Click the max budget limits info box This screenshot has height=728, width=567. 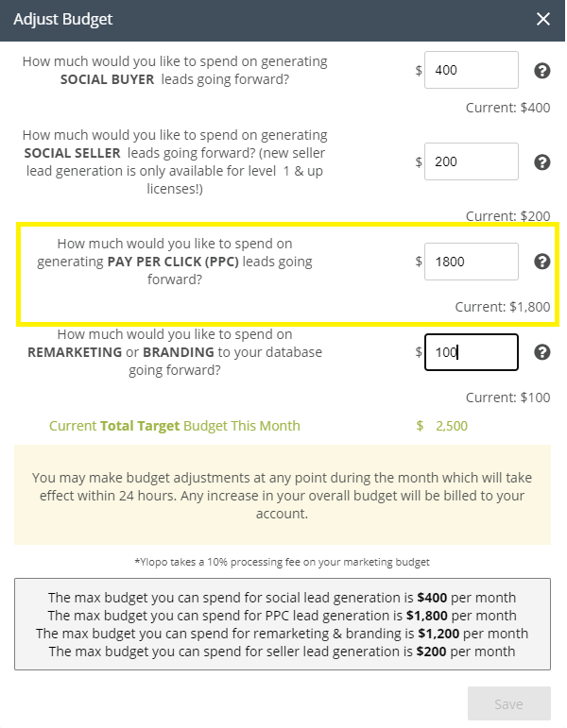(x=283, y=624)
